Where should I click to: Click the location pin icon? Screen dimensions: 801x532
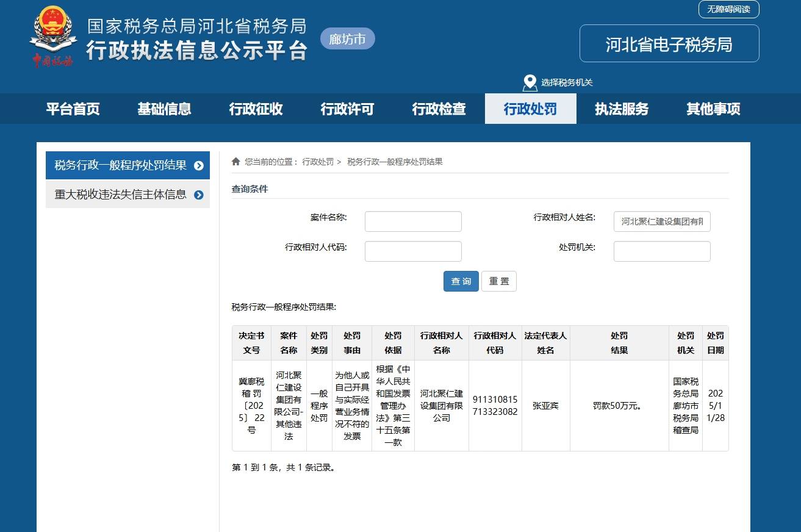coord(530,83)
